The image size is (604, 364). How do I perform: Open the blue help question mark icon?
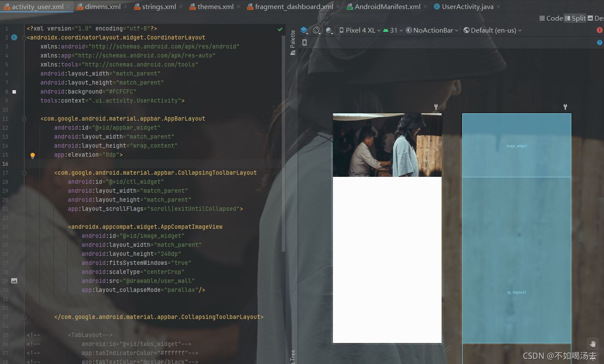click(x=600, y=42)
